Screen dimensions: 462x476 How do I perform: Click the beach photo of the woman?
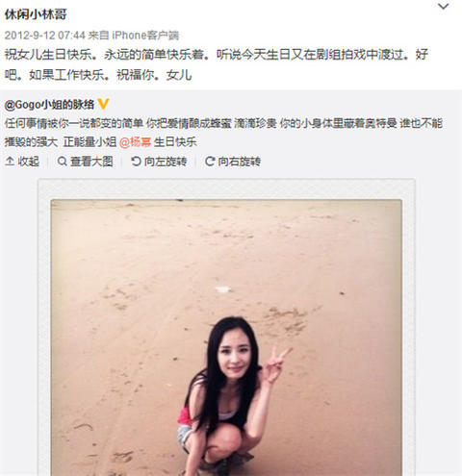226,338
